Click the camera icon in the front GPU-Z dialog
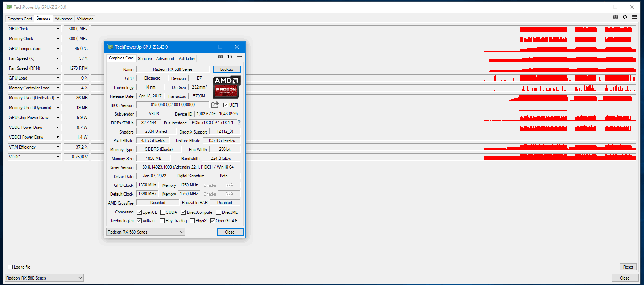Image resolution: width=644 pixels, height=285 pixels. click(x=221, y=57)
